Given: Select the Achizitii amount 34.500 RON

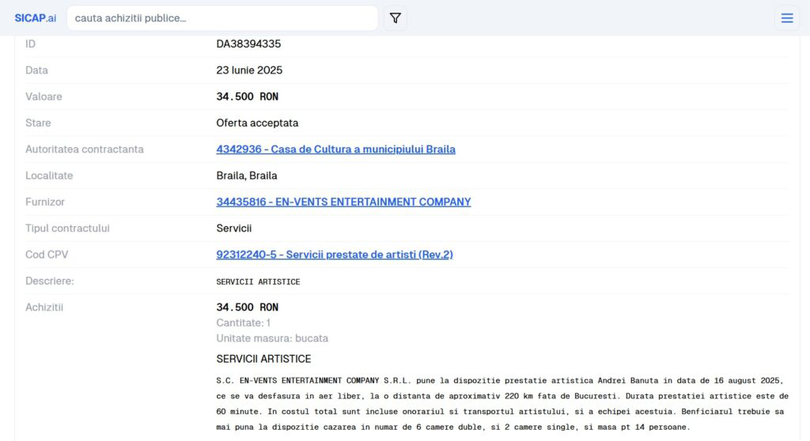Looking at the screenshot, I should [247, 307].
